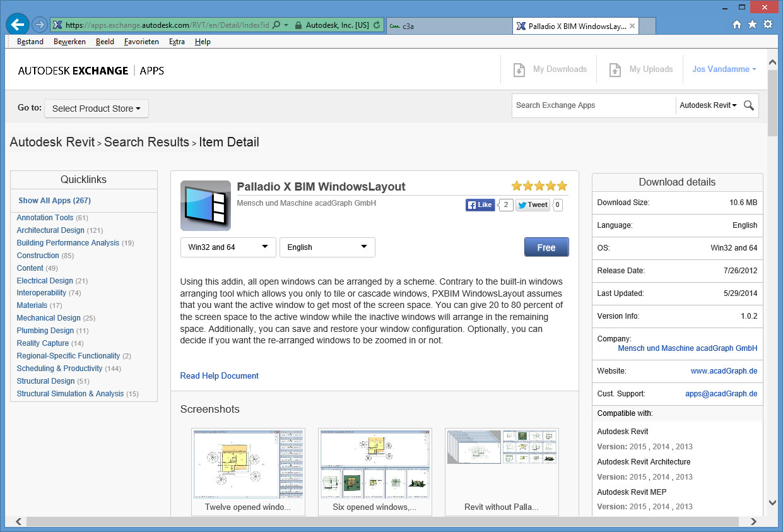Screen dimensions: 783x532
Task: Select the Palladio X BIM WindowsLayout tab
Action: (x=576, y=26)
